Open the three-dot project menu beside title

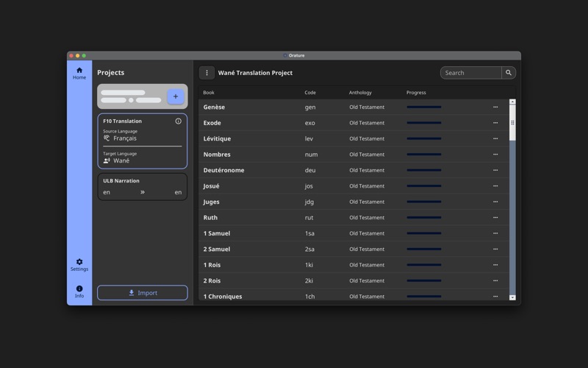point(207,73)
